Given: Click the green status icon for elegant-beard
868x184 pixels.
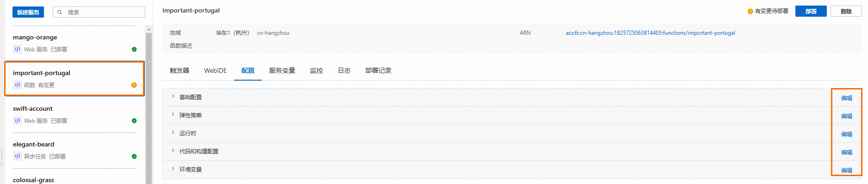Looking at the screenshot, I should (x=134, y=156).
